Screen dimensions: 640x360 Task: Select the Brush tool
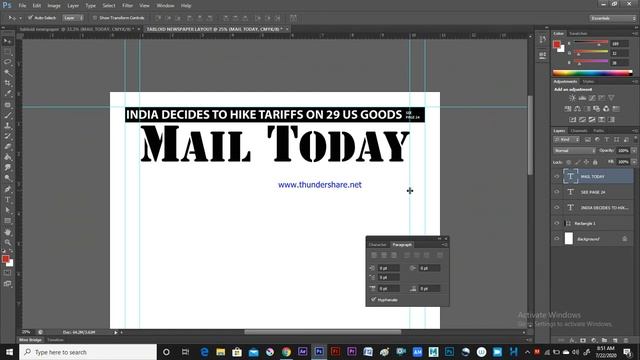pos(7,115)
